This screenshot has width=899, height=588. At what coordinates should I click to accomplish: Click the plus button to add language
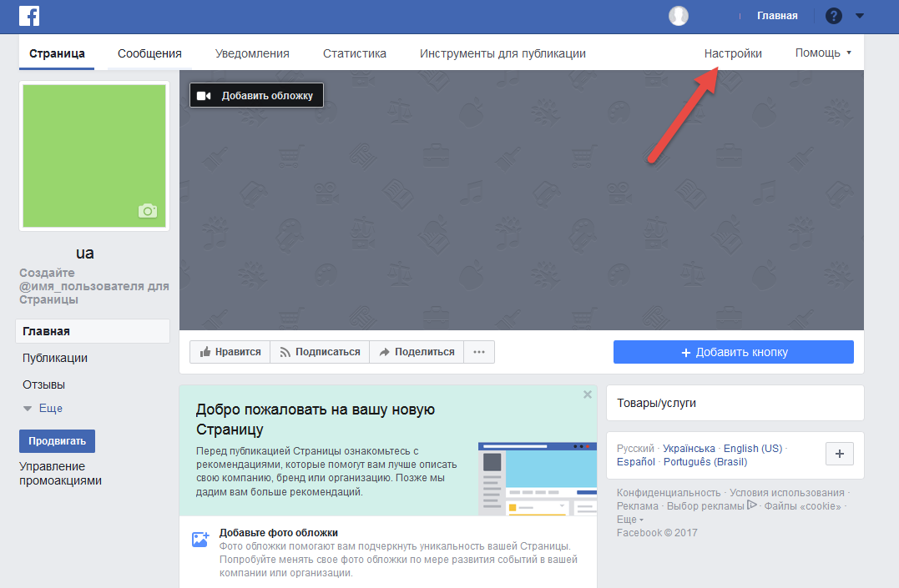pyautogui.click(x=840, y=454)
